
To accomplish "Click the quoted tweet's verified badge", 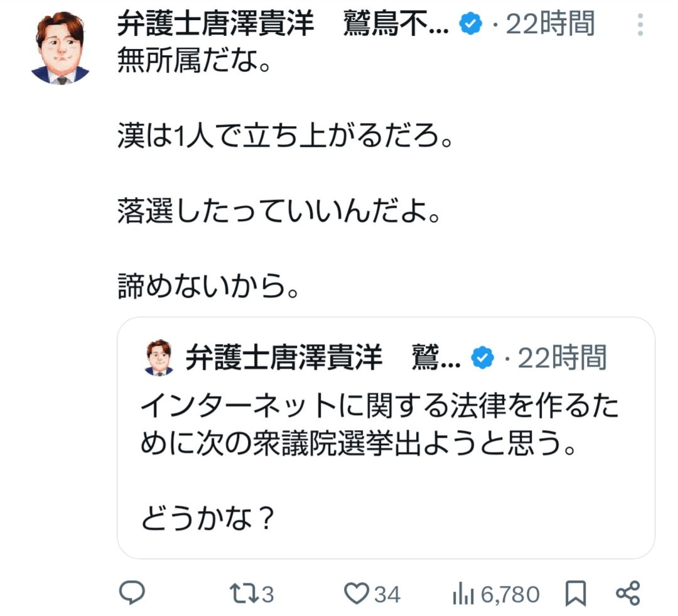I will click(x=482, y=357).
